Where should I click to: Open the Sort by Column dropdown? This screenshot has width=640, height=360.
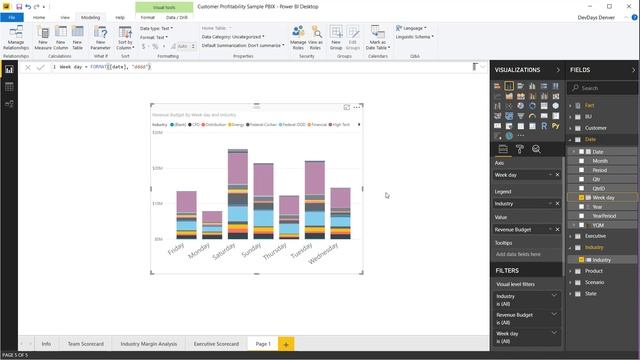coord(125,37)
